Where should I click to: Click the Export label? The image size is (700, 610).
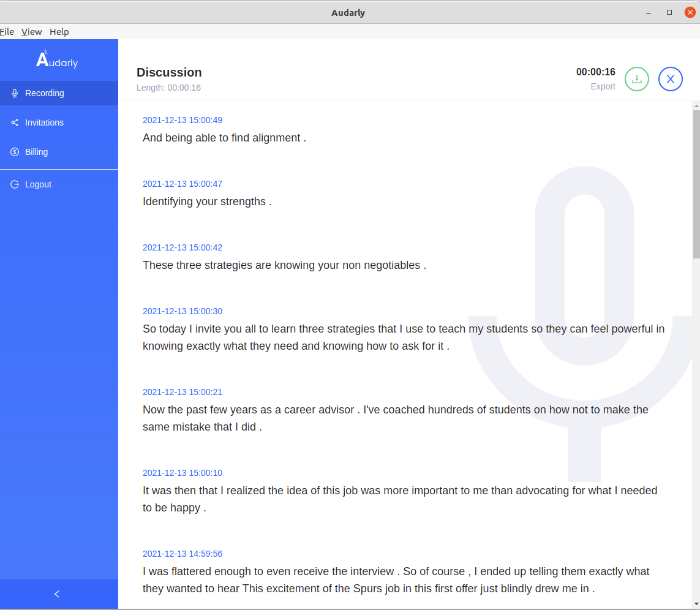coord(603,86)
